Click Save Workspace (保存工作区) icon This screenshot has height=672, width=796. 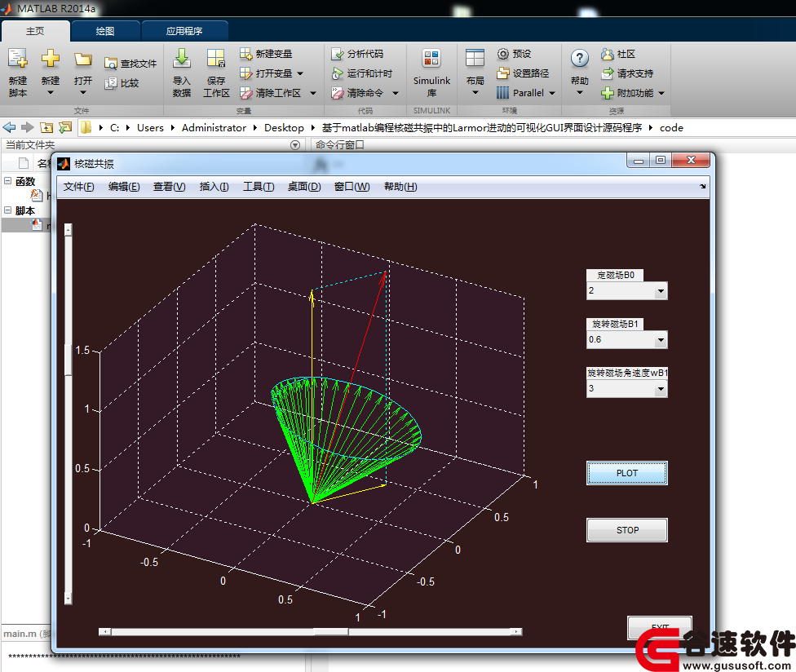pyautogui.click(x=216, y=59)
